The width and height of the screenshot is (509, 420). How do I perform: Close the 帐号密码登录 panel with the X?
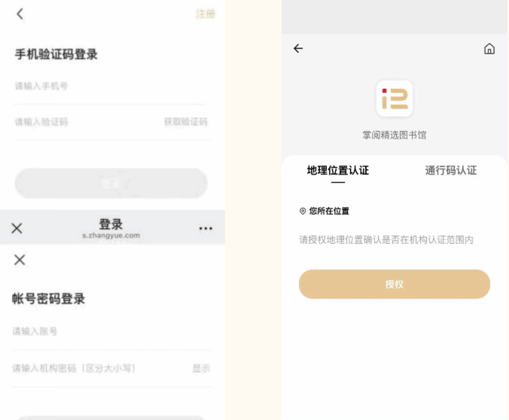point(20,260)
